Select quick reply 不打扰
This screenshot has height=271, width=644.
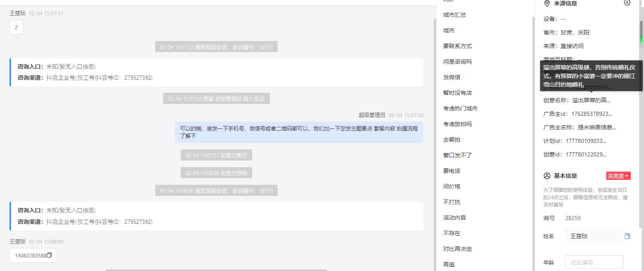452,202
